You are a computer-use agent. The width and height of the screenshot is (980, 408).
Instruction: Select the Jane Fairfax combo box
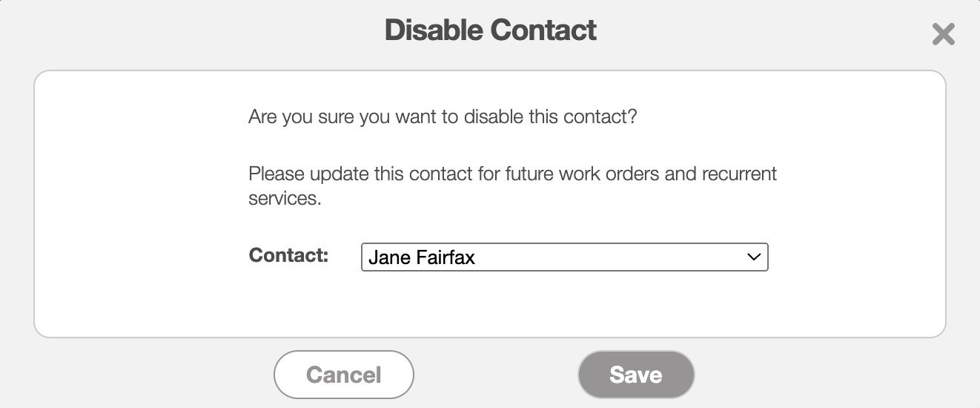(564, 257)
